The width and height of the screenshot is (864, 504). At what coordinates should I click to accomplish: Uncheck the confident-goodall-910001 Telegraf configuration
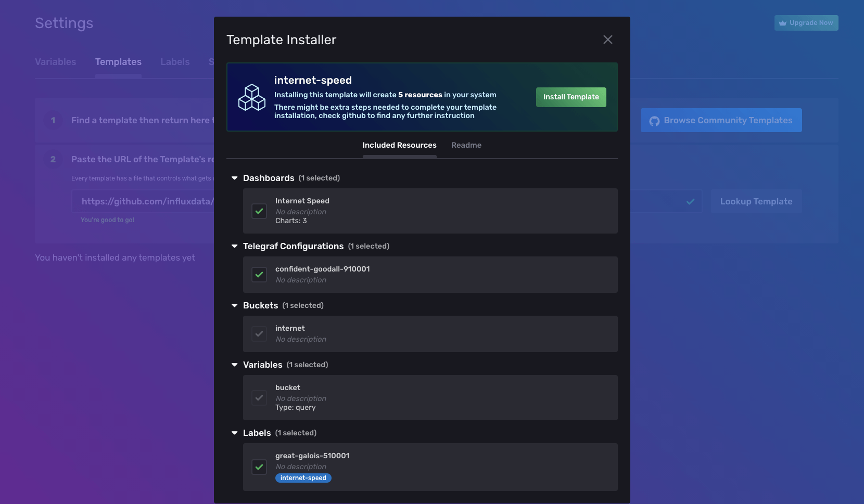(259, 275)
